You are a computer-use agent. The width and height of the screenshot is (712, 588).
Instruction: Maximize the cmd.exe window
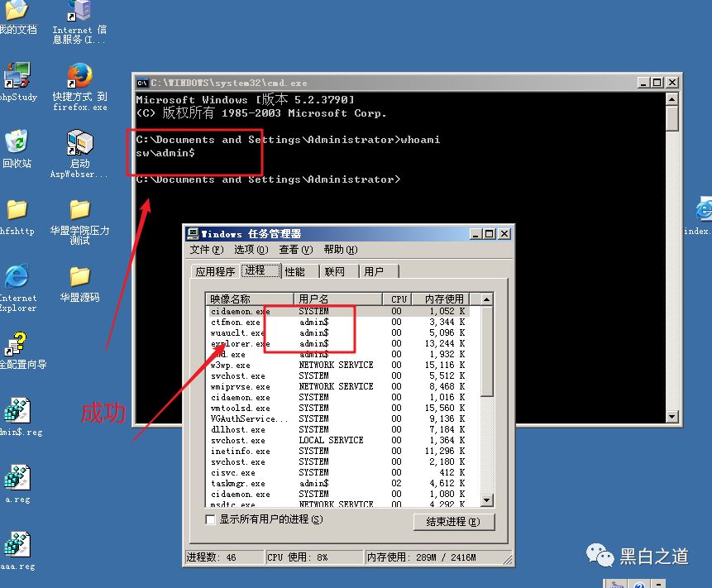point(657,83)
